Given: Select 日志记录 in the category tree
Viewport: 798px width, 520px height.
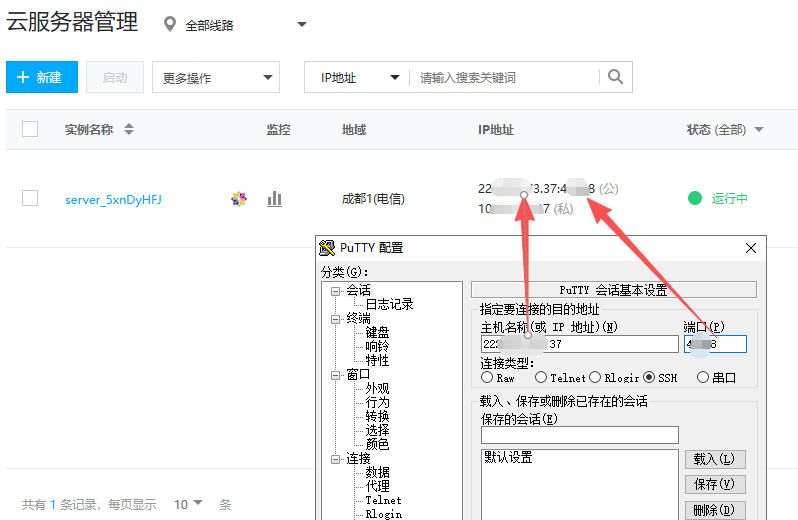Looking at the screenshot, I should pos(388,304).
